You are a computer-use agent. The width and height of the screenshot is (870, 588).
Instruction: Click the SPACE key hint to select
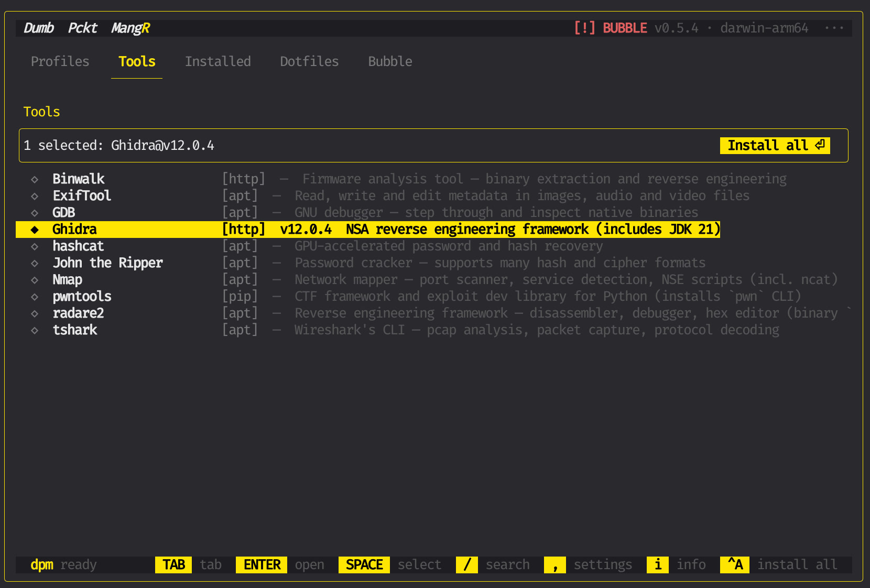tap(364, 564)
